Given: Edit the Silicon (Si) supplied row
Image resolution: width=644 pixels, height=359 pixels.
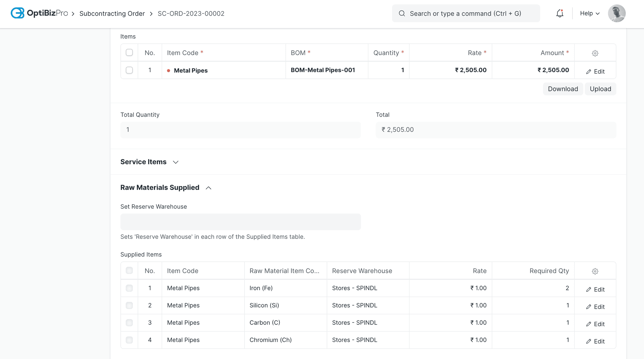Looking at the screenshot, I should pyautogui.click(x=595, y=307).
